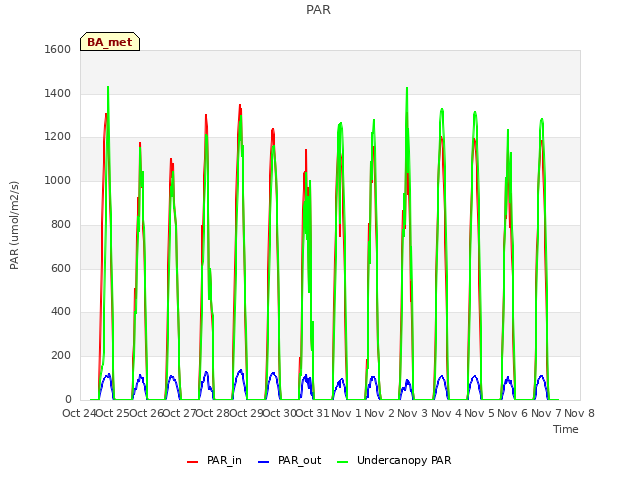Image resolution: width=640 pixels, height=480 pixels.
Task: Click the blue PAR_out legend swatch
Action: [x=264, y=462]
